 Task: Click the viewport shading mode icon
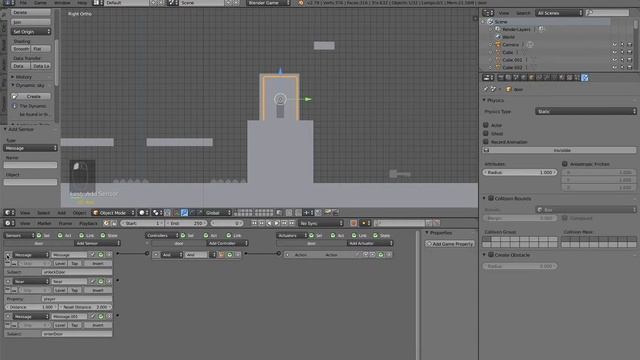click(144, 213)
